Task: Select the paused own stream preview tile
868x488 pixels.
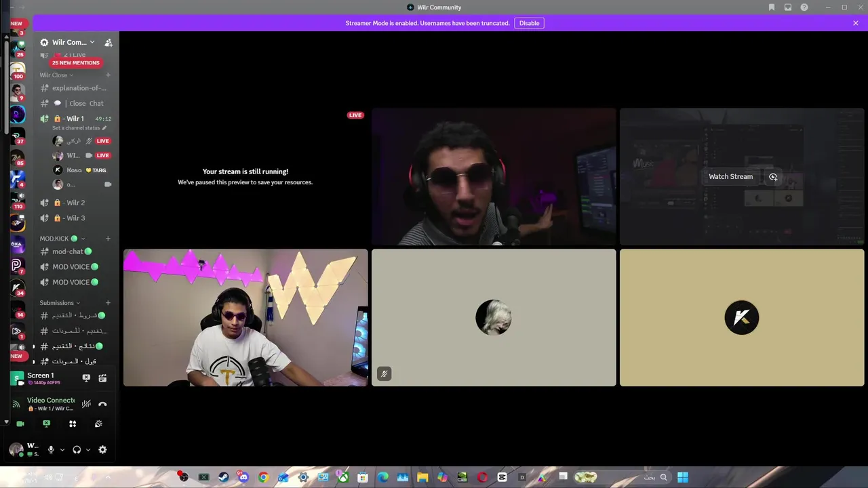Action: [x=245, y=176]
